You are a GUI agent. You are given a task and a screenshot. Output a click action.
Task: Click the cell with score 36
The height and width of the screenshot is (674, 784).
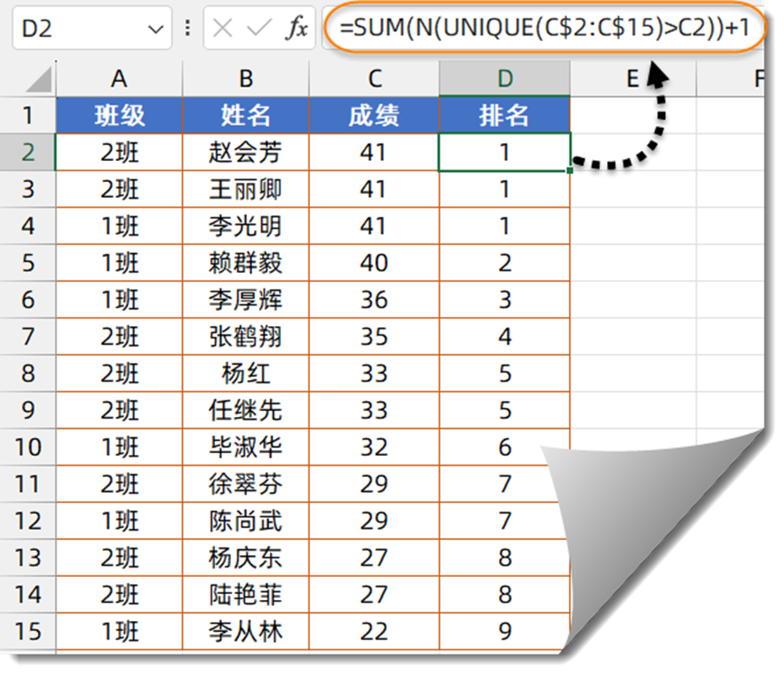pos(374,300)
